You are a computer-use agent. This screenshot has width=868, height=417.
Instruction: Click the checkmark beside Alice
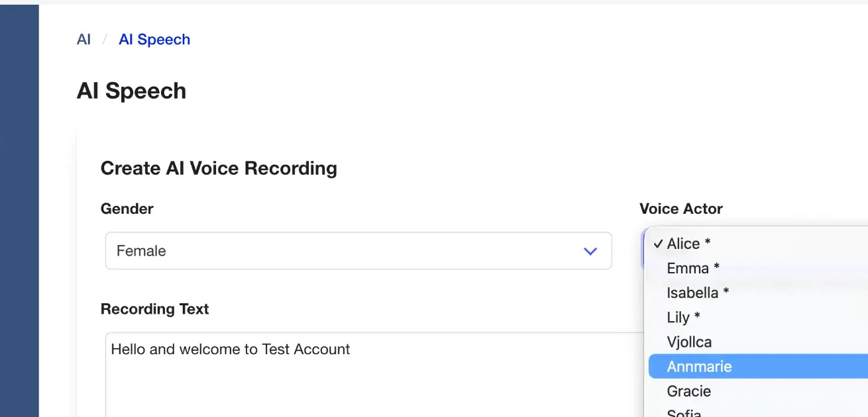point(658,244)
